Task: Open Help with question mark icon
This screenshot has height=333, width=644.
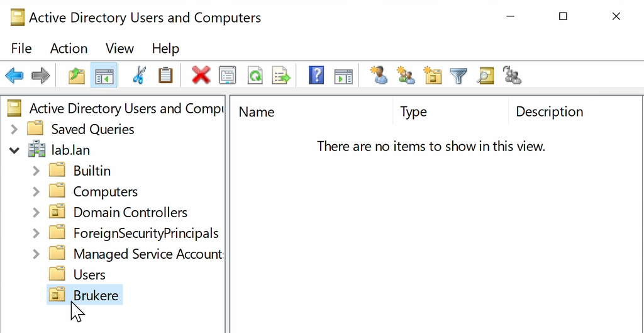Action: click(x=316, y=76)
